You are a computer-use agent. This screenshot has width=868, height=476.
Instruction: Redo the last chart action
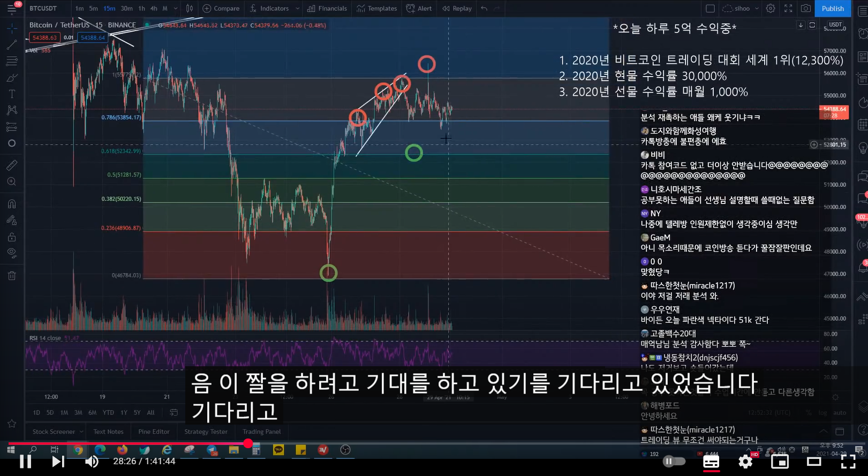pos(497,9)
